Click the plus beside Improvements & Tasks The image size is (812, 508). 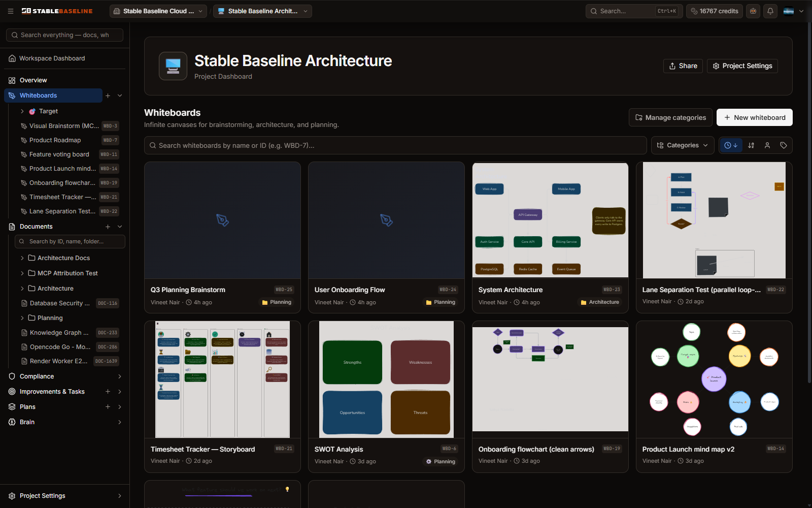point(108,392)
